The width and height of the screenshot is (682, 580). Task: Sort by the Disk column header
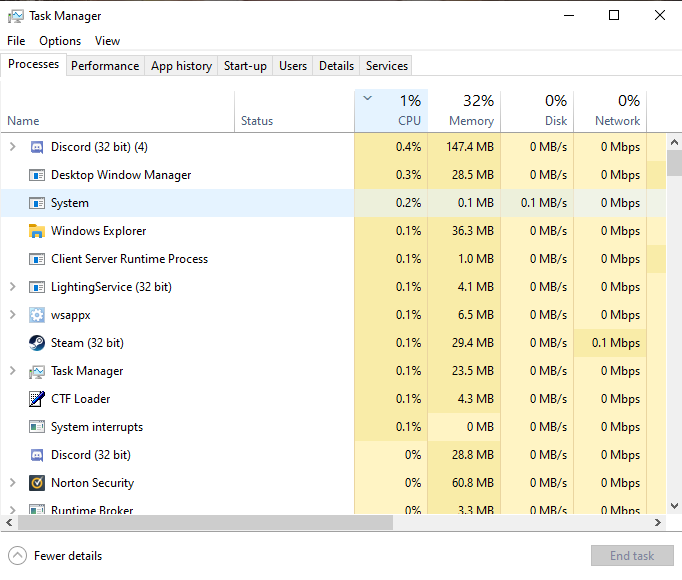[x=537, y=111]
